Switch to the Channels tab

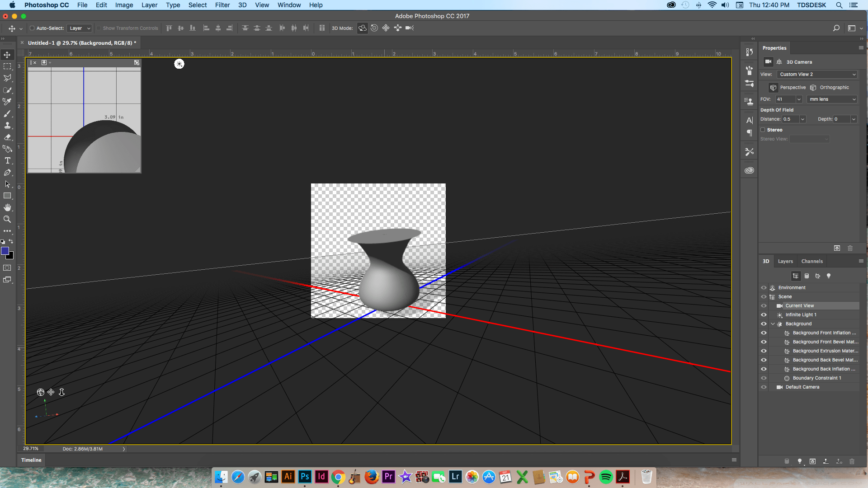click(x=811, y=261)
